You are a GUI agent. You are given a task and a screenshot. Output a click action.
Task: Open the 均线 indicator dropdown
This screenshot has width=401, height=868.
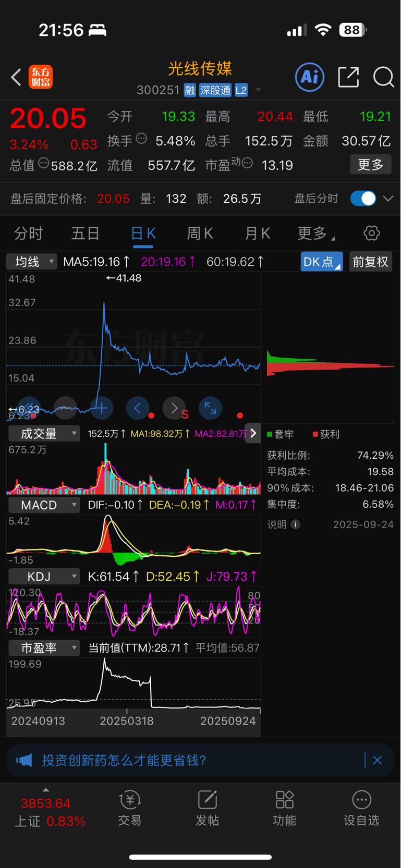click(x=32, y=262)
